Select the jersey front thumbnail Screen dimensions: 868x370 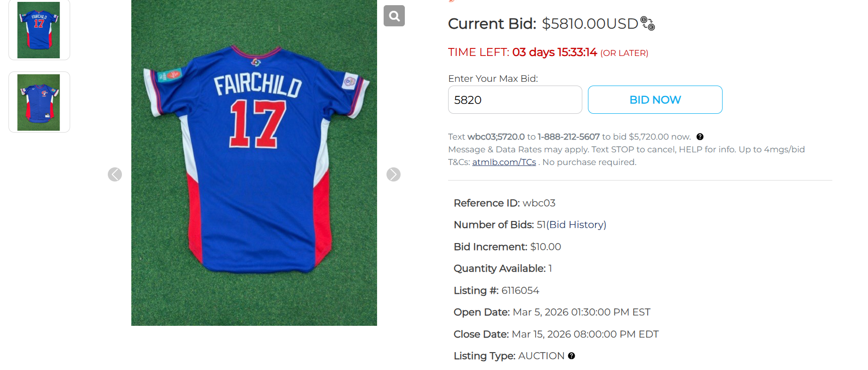(39, 102)
